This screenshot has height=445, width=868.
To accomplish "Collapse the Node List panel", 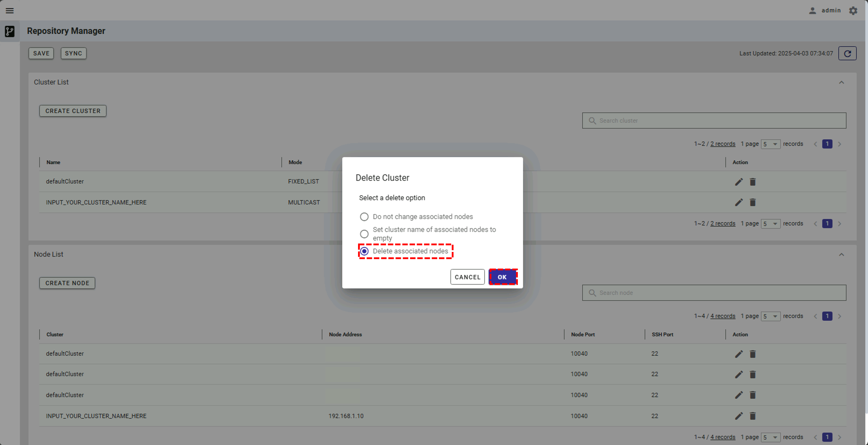I will point(841,255).
